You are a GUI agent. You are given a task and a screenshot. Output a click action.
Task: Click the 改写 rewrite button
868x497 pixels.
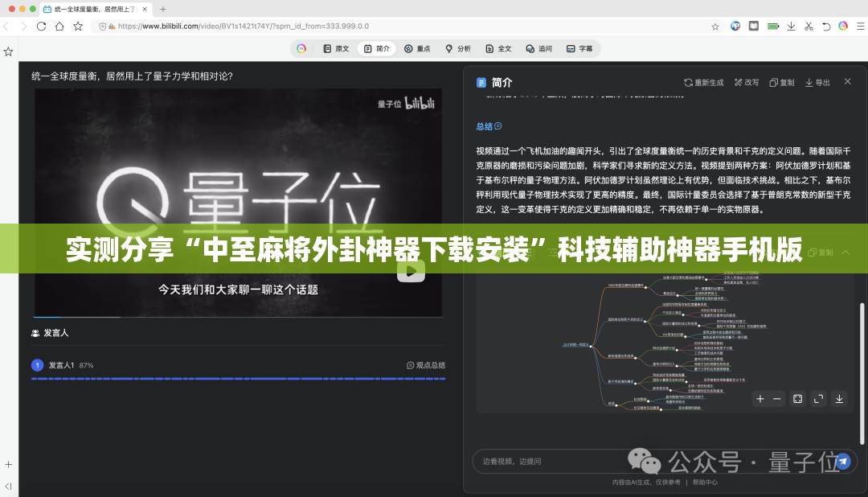746,83
